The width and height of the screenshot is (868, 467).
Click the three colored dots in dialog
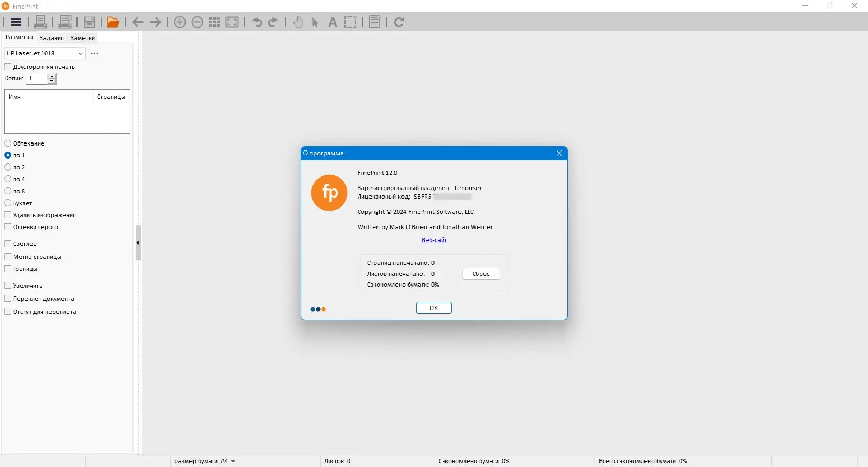318,310
